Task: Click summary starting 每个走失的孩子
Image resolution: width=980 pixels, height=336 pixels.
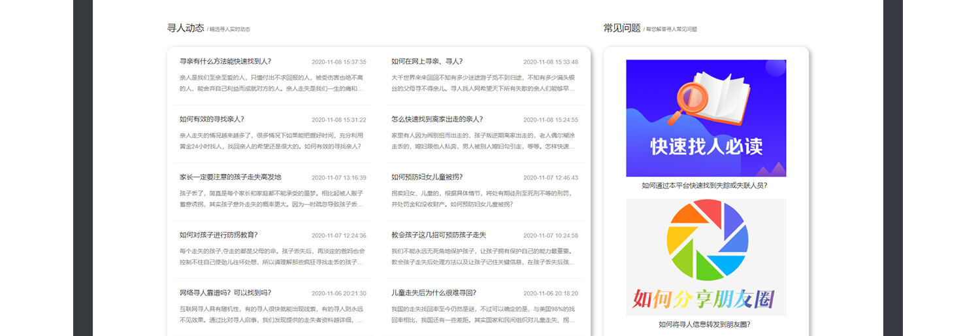Action: click(x=271, y=256)
